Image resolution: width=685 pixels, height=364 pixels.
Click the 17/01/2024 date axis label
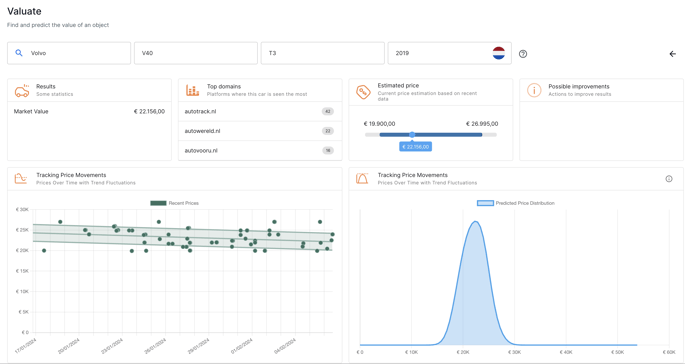click(x=26, y=345)
